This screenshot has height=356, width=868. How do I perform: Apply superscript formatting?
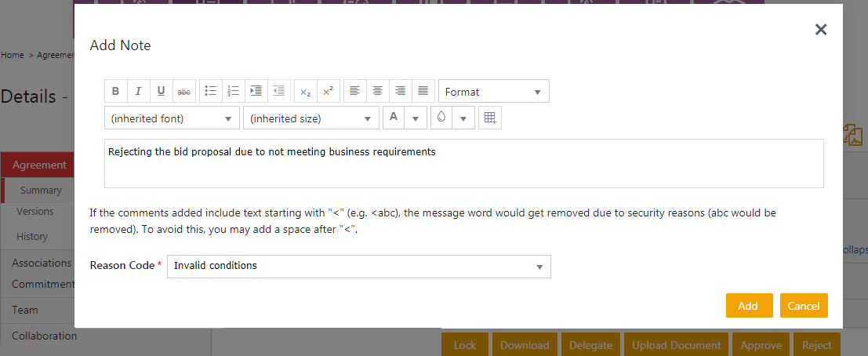[x=328, y=91]
